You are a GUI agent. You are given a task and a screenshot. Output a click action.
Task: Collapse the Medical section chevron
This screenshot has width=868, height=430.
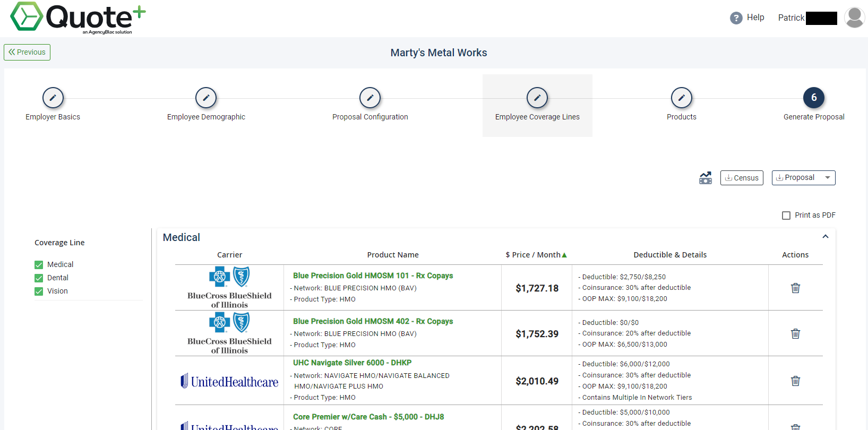coord(826,237)
